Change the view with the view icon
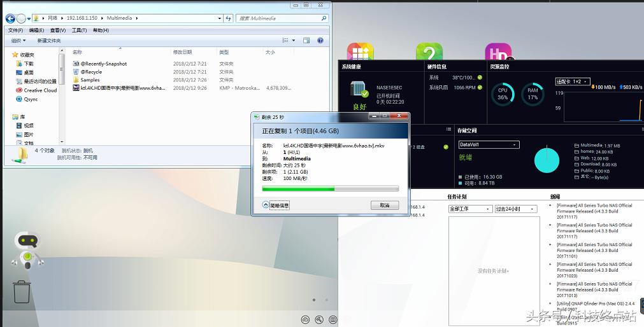 [x=285, y=41]
